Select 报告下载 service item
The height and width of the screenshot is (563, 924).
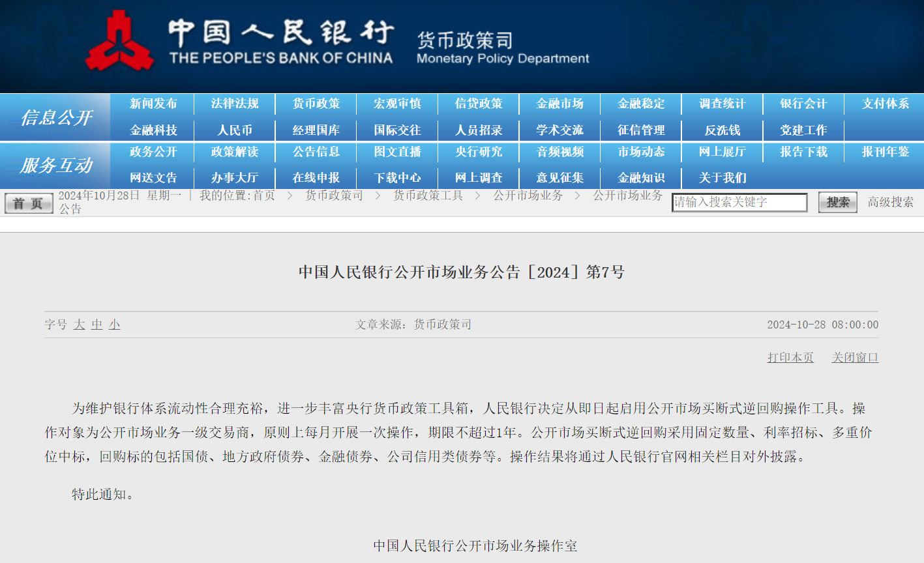tap(803, 152)
